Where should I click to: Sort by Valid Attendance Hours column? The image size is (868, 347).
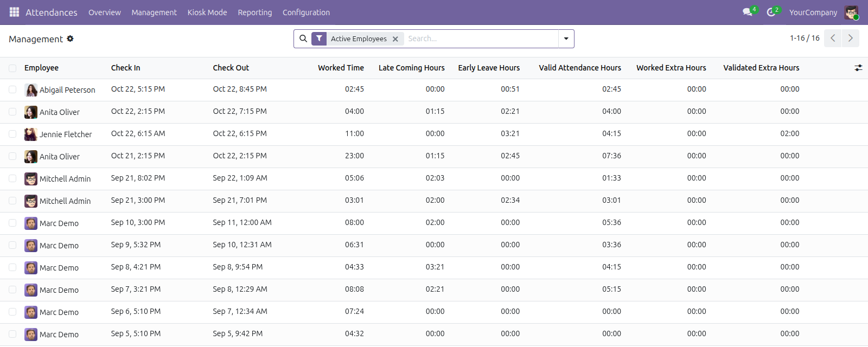point(580,68)
